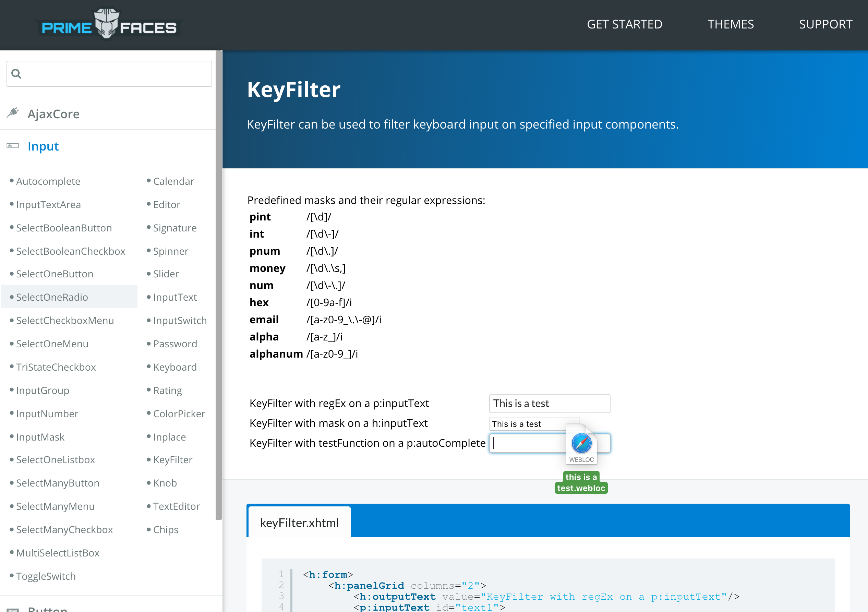
Task: Open the Slider component page
Action: click(x=166, y=274)
